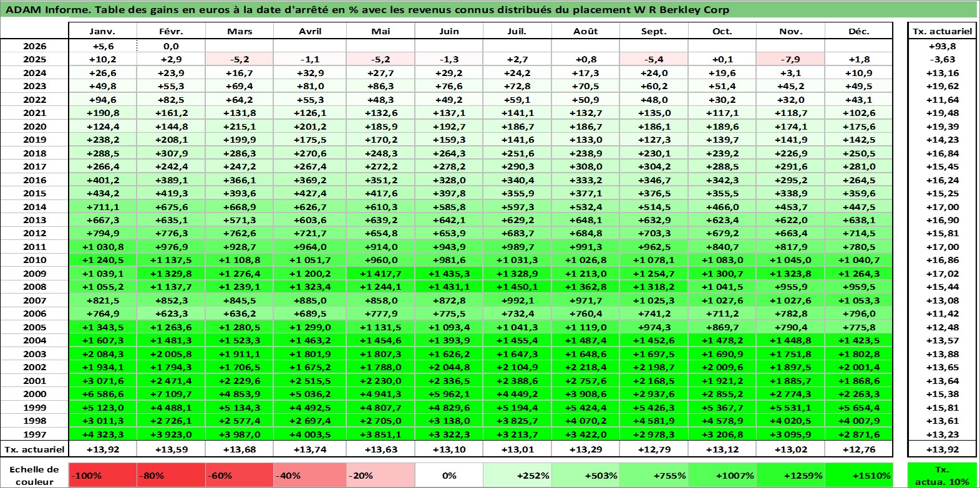
Task: Click the Juin column header
Action: tap(449, 31)
